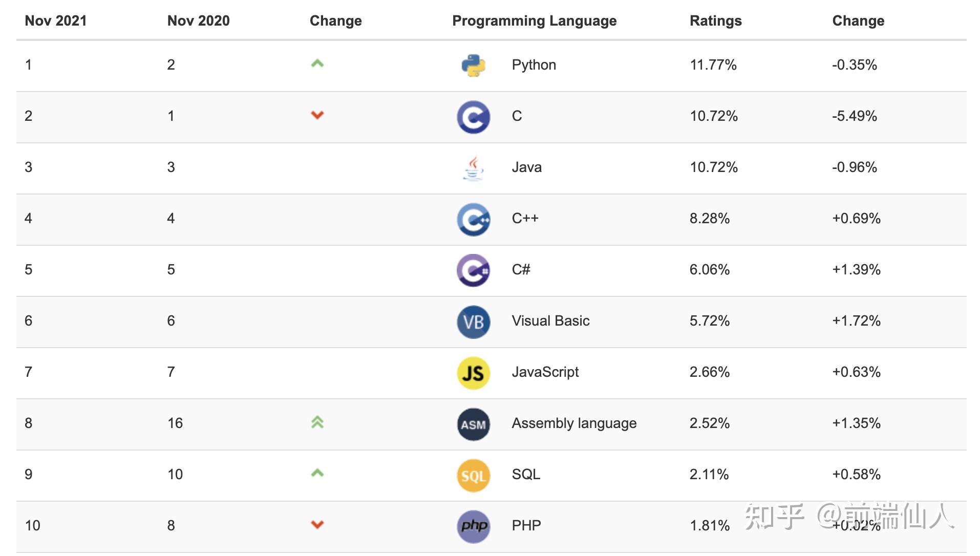Click the Ratings column header

[715, 21]
